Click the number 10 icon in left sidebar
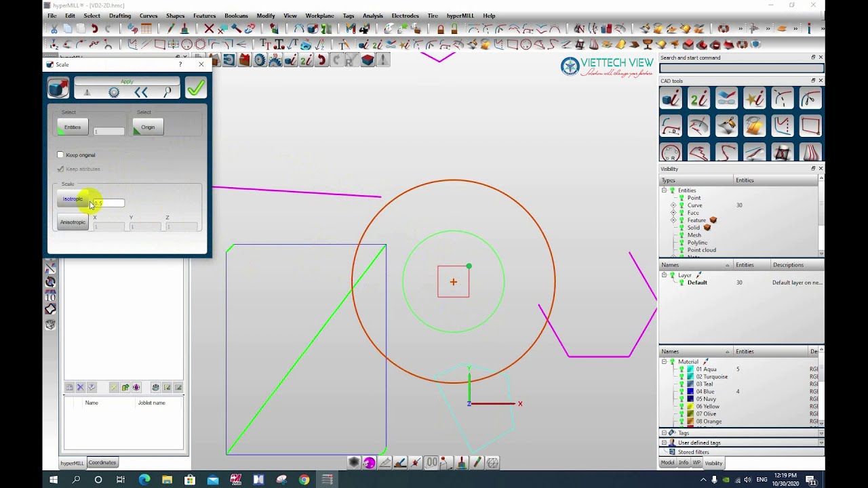This screenshot has width=868, height=488. tap(50, 296)
